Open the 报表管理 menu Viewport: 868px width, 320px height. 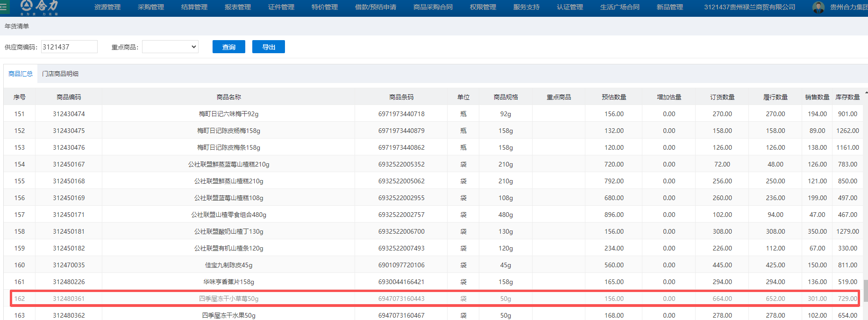click(x=238, y=7)
